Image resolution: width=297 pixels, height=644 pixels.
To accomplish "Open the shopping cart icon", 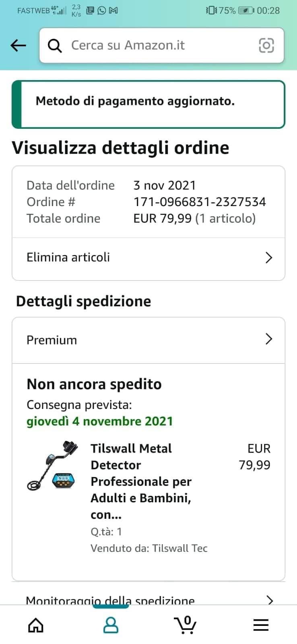I will [x=186, y=625].
